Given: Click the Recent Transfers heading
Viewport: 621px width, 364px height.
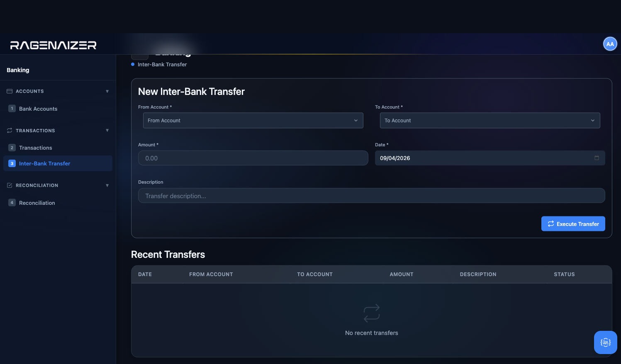Looking at the screenshot, I should point(168,255).
